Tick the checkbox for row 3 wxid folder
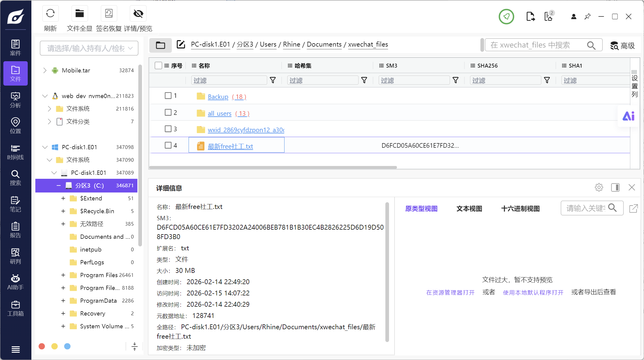 pos(168,129)
